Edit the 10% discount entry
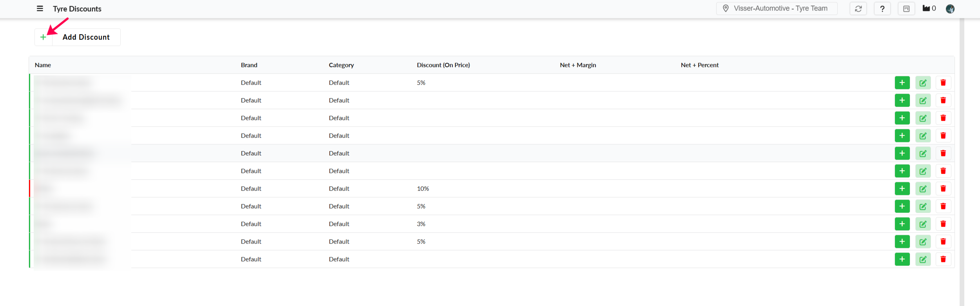980x306 pixels. (x=923, y=189)
